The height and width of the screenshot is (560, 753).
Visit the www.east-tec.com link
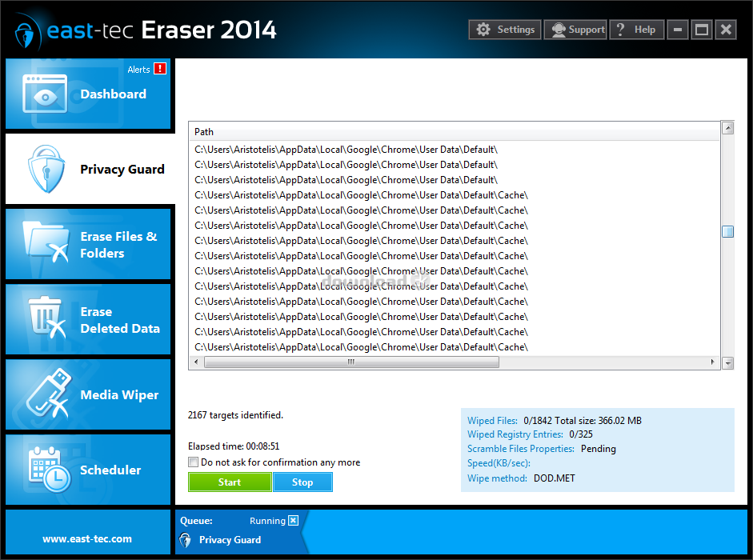(x=87, y=539)
